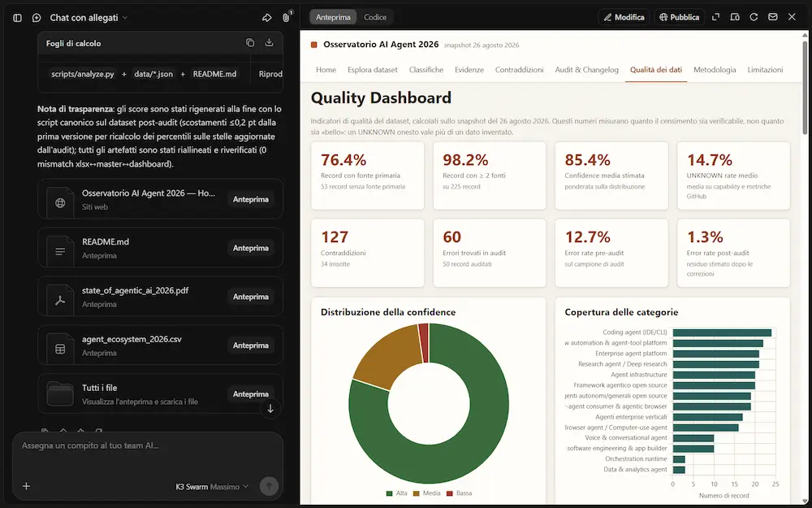Image resolution: width=812 pixels, height=508 pixels.
Task: Download the Fogli di calcolo block
Action: [270, 43]
